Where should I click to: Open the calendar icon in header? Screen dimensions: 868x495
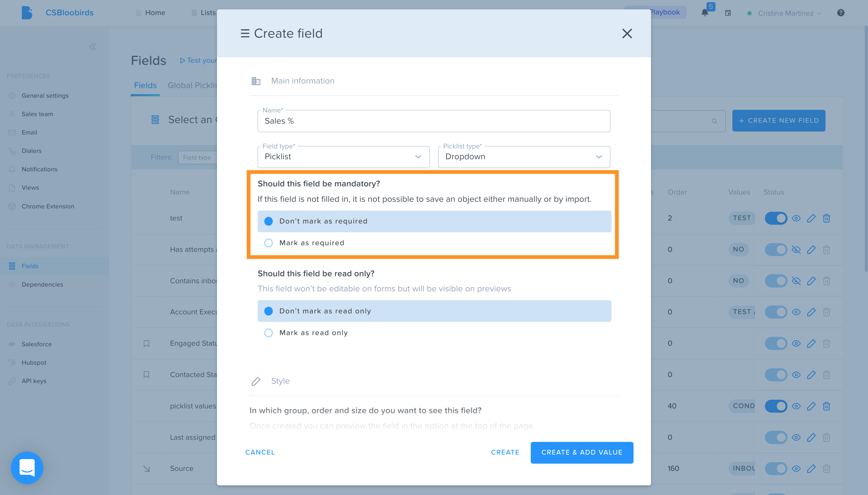tap(728, 13)
